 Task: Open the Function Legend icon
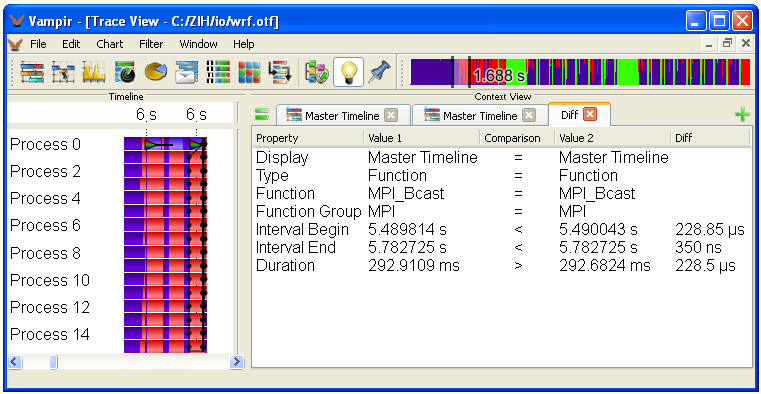point(316,72)
